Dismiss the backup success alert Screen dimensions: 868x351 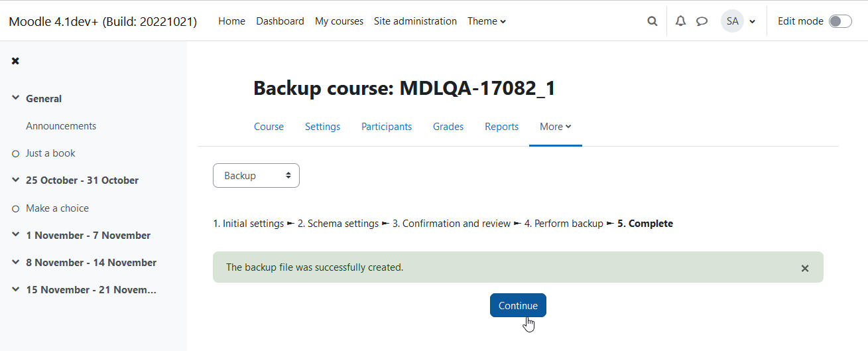[x=805, y=268]
